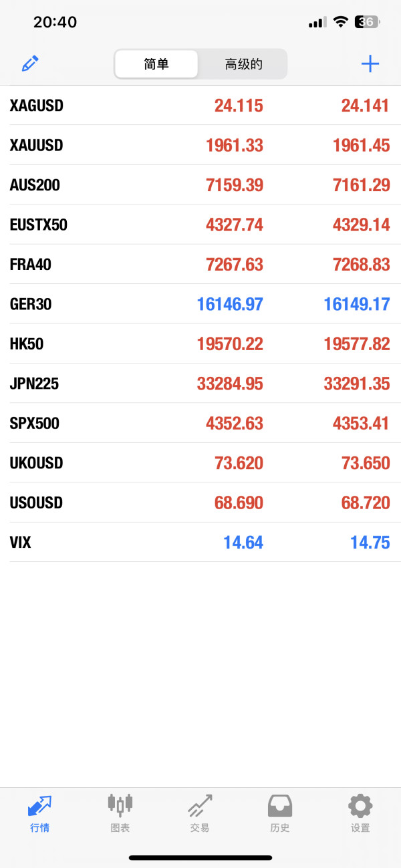
Task: Open the 行情 quotes tab icon
Action: 39,805
